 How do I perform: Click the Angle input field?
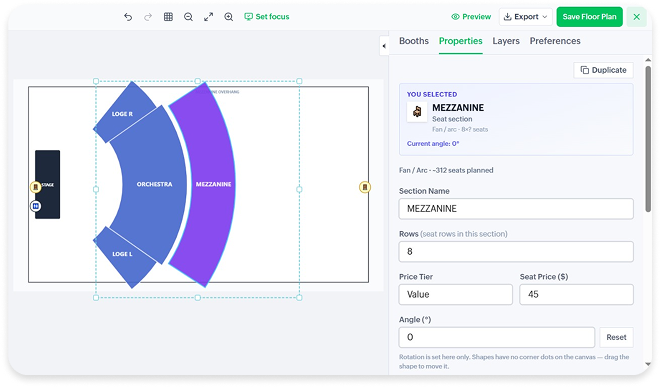point(497,337)
